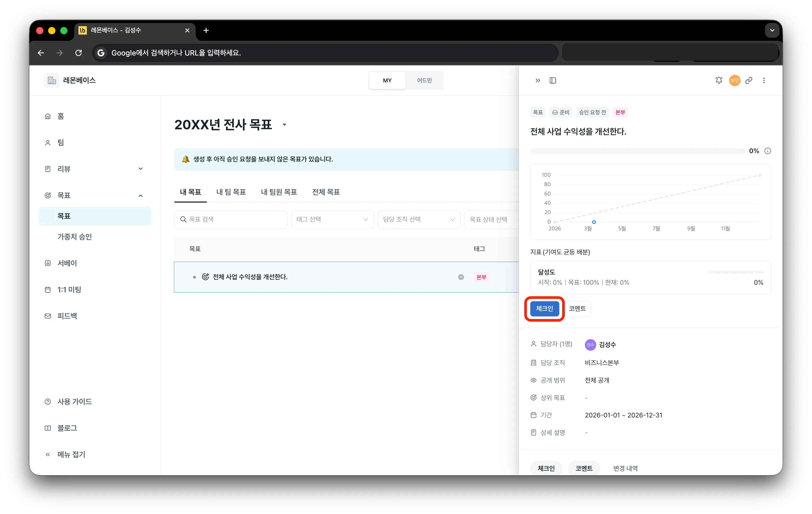812x514 pixels.
Task: Switch to MY mode toggle
Action: (387, 80)
